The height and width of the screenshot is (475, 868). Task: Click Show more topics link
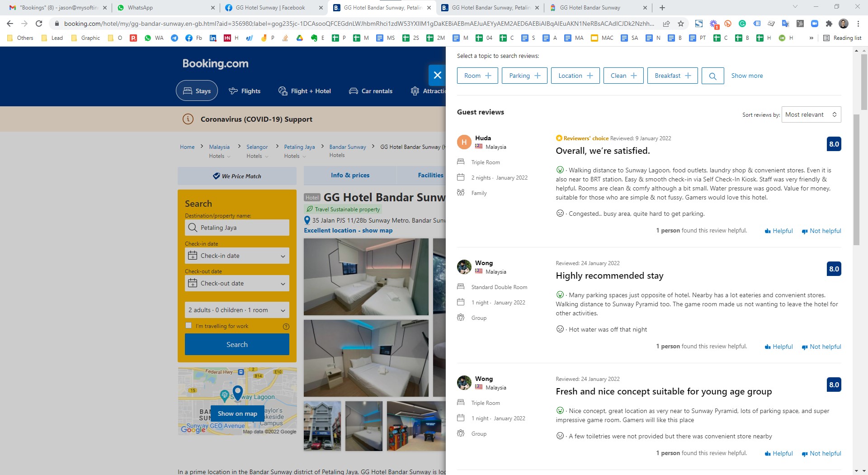(x=747, y=76)
